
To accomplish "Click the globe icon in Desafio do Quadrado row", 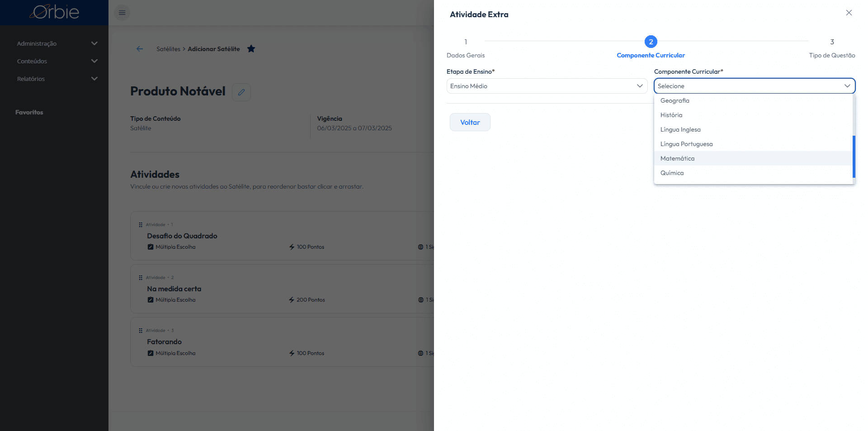I will coord(421,247).
